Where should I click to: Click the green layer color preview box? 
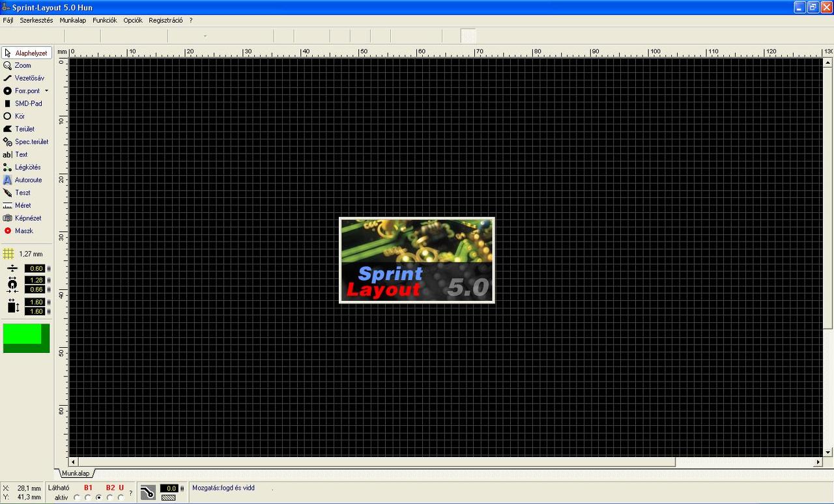(x=26, y=339)
